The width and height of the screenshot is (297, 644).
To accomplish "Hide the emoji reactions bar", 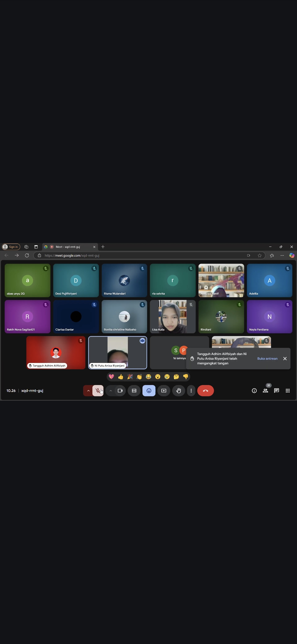I will [x=149, y=391].
